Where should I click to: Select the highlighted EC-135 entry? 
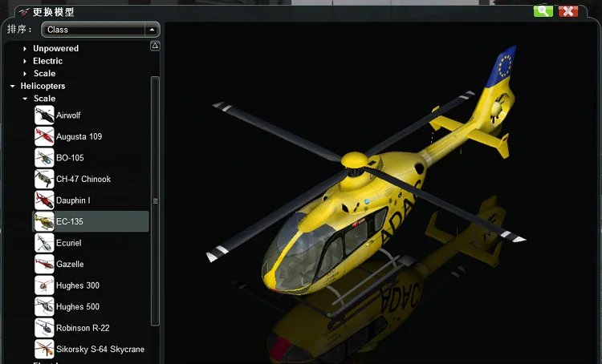tap(91, 221)
